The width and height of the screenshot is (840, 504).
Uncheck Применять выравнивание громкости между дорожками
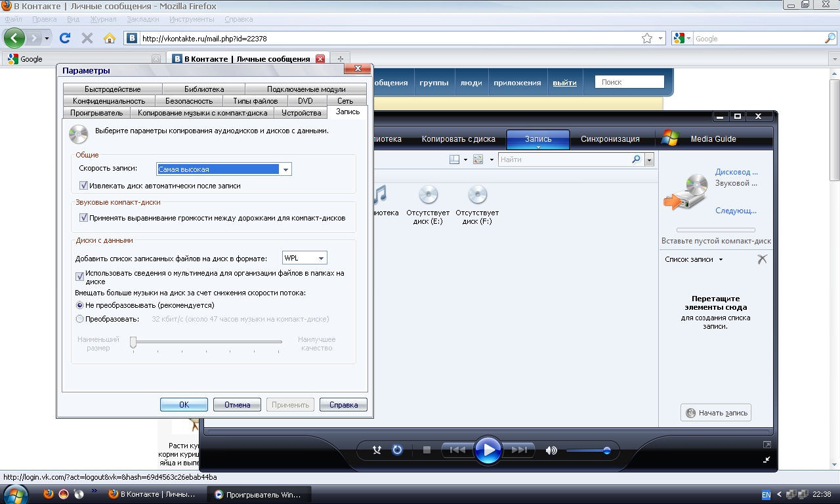(83, 217)
